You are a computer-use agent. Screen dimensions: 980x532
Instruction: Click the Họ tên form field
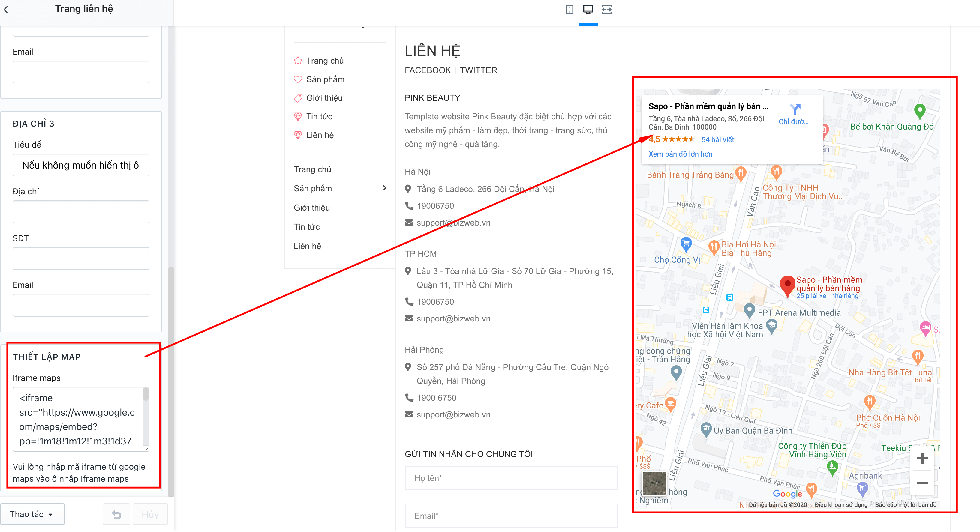(511, 478)
